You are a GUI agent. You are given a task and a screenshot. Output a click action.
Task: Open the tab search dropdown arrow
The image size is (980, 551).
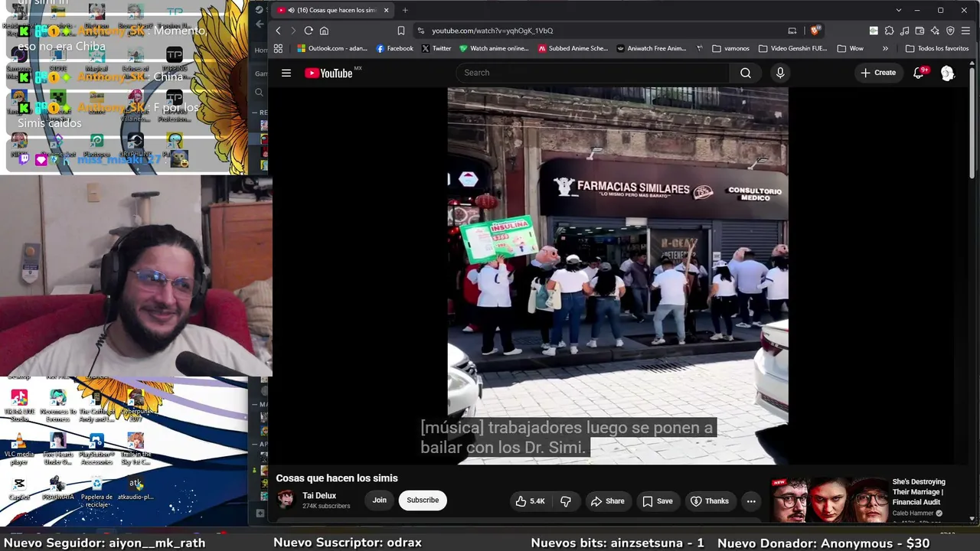click(898, 10)
